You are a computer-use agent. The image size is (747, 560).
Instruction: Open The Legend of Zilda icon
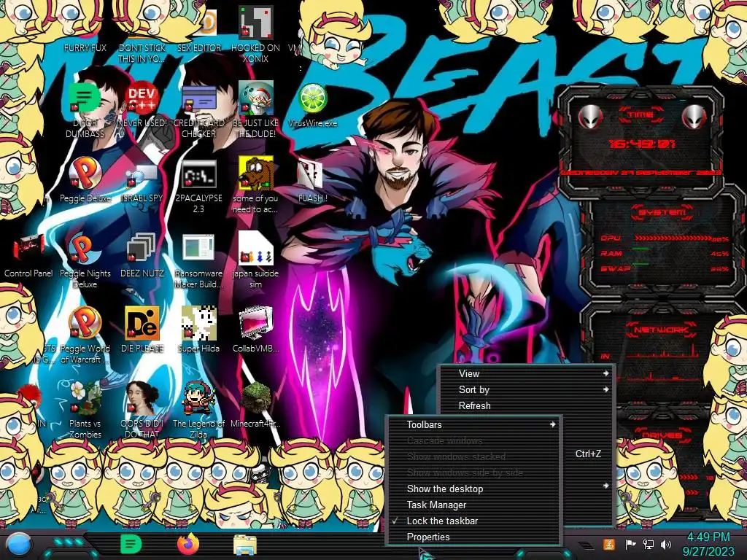(199, 398)
